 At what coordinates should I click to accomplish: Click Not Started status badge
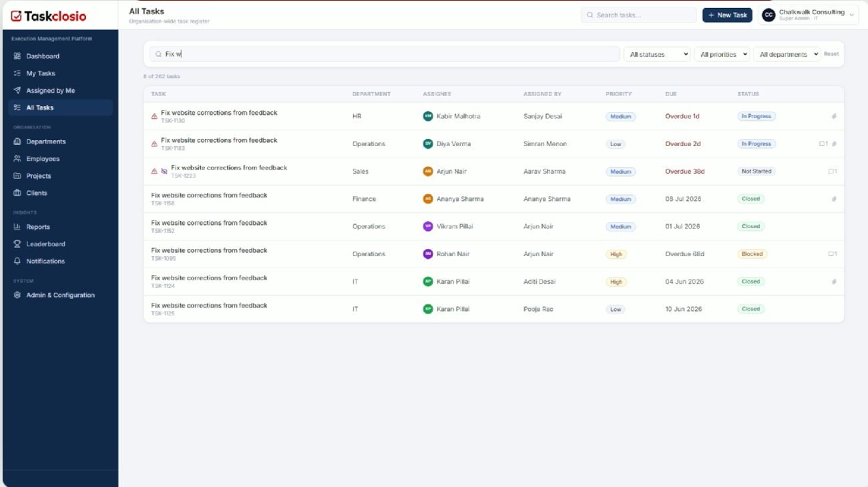pos(756,171)
